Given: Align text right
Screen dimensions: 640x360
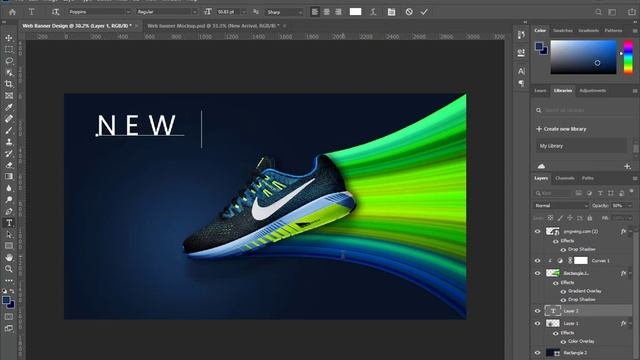Looking at the screenshot, I should point(338,12).
